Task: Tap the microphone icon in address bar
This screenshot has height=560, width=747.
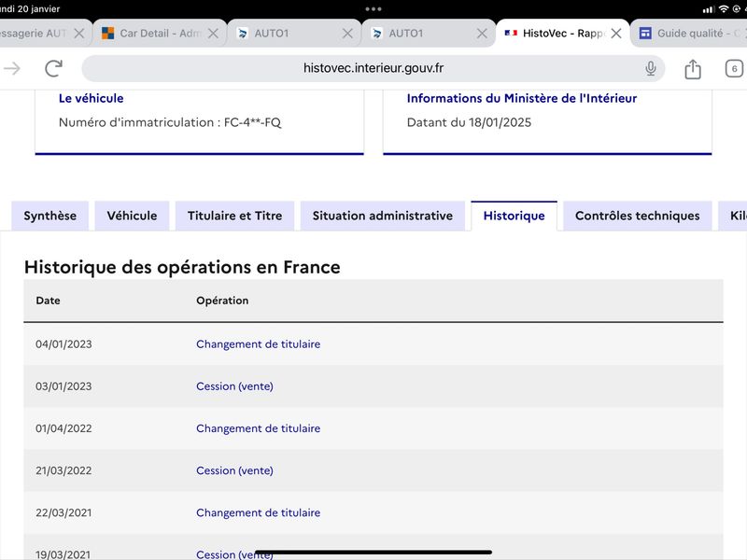Action: pyautogui.click(x=650, y=68)
